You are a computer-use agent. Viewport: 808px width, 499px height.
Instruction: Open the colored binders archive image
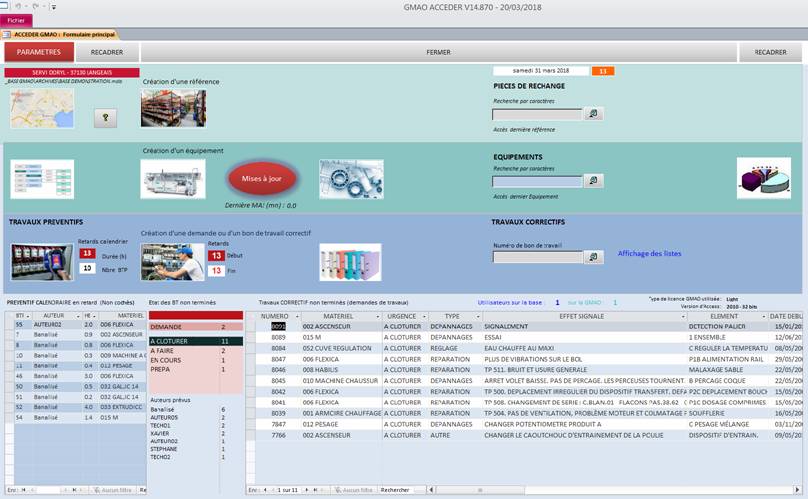[350, 262]
